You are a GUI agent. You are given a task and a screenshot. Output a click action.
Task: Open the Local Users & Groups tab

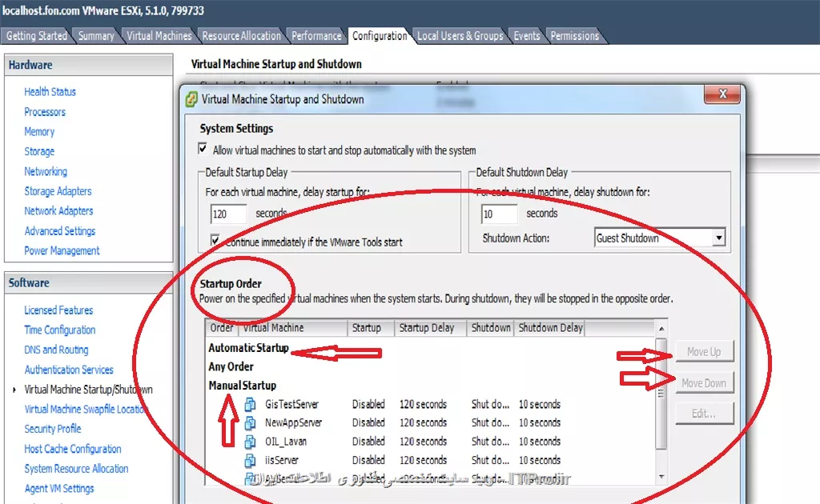tap(460, 36)
